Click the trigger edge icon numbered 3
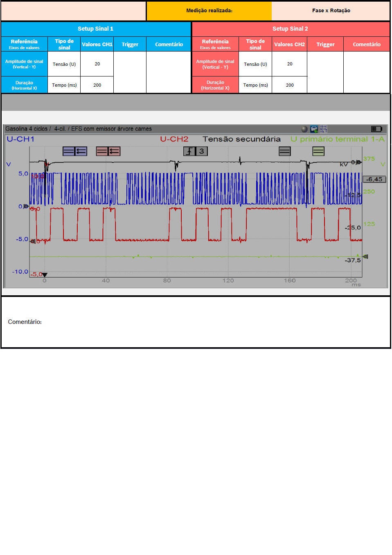The width and height of the screenshot is (392, 555). point(196,151)
